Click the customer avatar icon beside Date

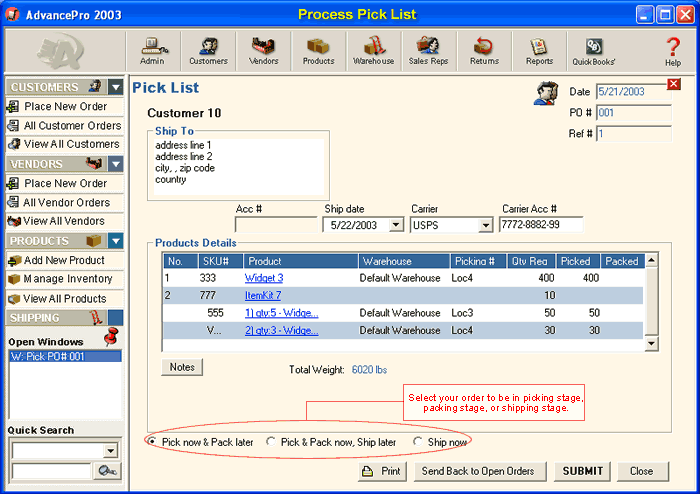pyautogui.click(x=546, y=93)
